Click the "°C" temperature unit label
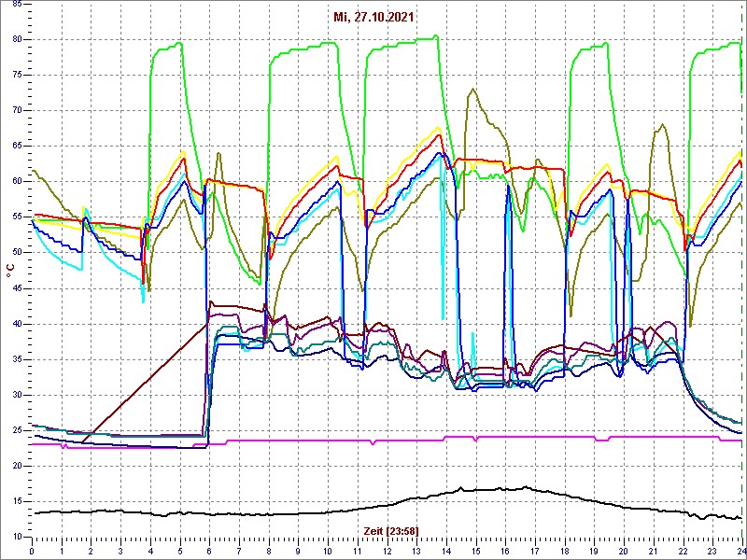Screen dimensions: 747x560 (x=10, y=271)
